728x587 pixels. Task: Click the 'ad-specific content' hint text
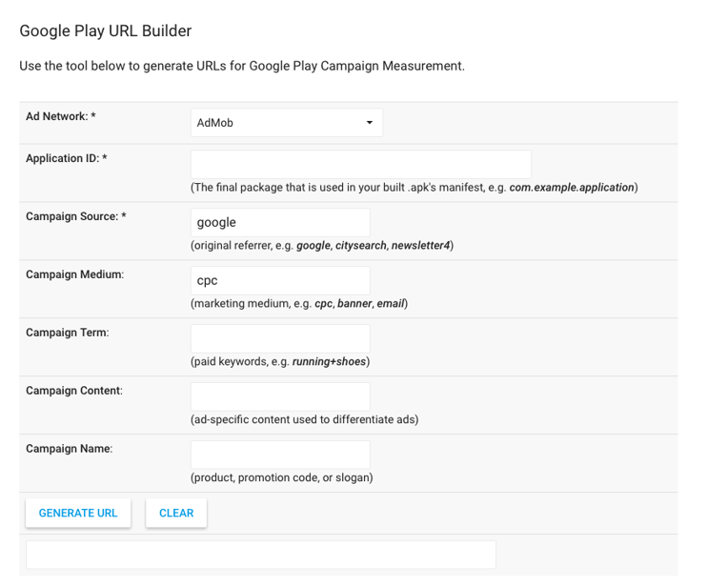tap(305, 419)
